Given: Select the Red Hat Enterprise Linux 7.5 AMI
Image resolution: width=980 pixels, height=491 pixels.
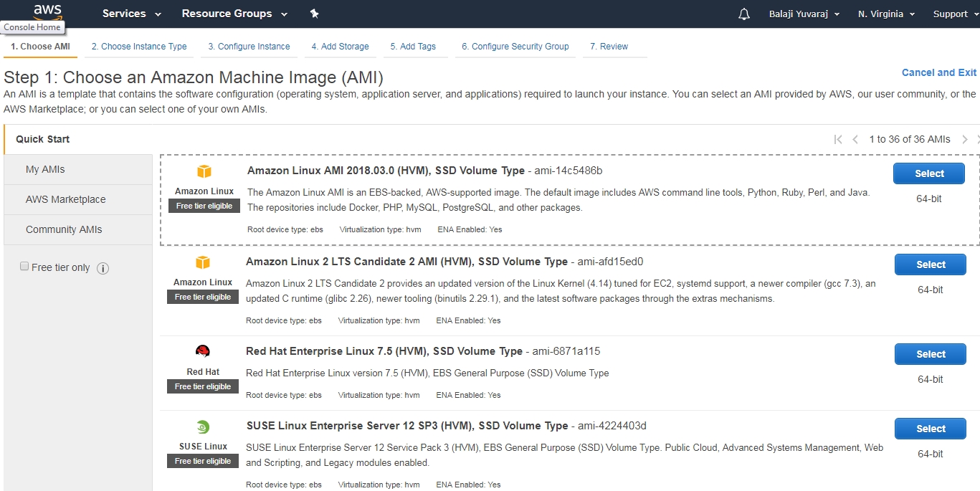Looking at the screenshot, I should (x=931, y=354).
